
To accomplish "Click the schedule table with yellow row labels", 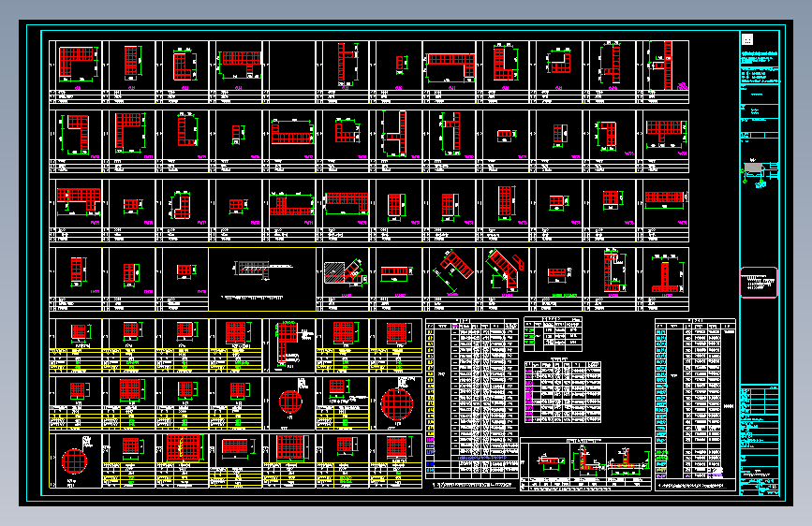I will (x=471, y=399).
